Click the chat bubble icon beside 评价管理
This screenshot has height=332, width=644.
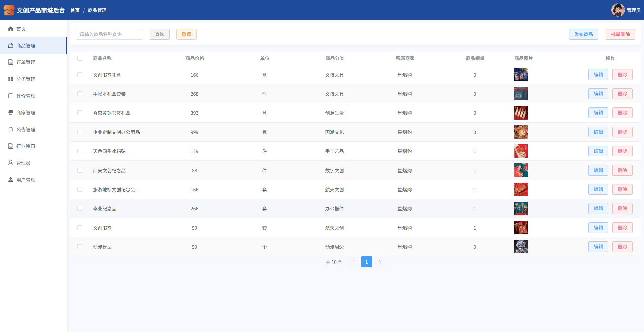tap(11, 96)
